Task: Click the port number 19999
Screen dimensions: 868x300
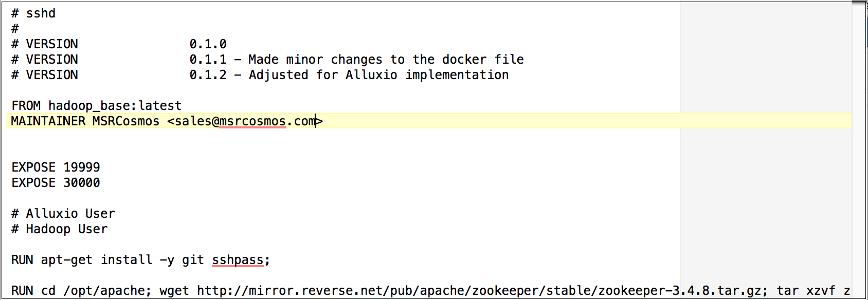Action: pyautogui.click(x=82, y=167)
